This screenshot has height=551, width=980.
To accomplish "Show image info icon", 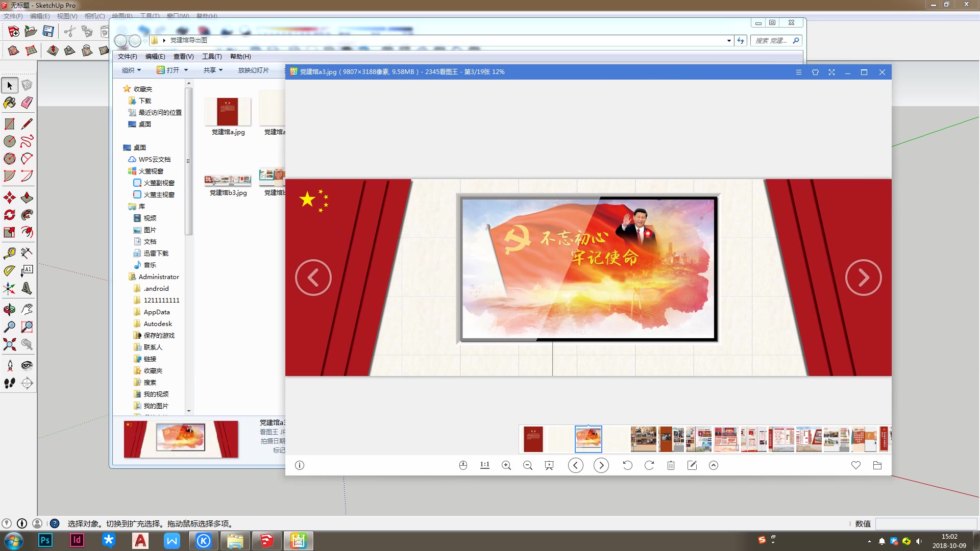I will (300, 465).
